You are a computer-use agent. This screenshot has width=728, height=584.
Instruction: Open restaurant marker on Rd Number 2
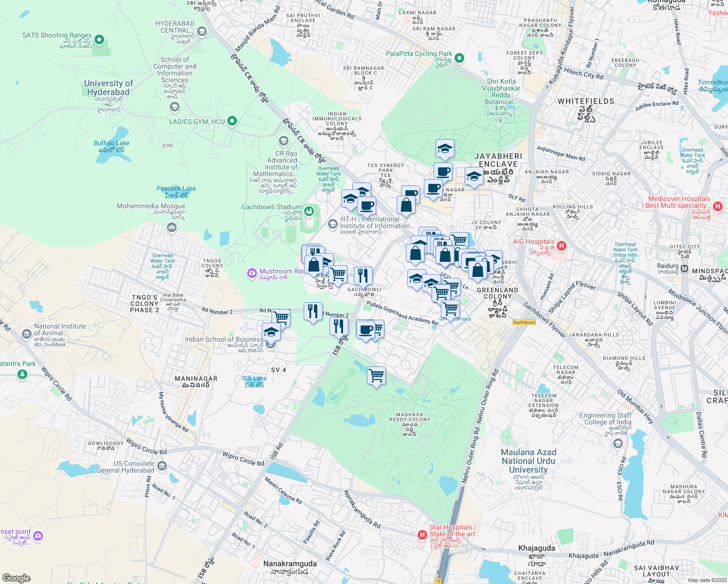point(313,311)
